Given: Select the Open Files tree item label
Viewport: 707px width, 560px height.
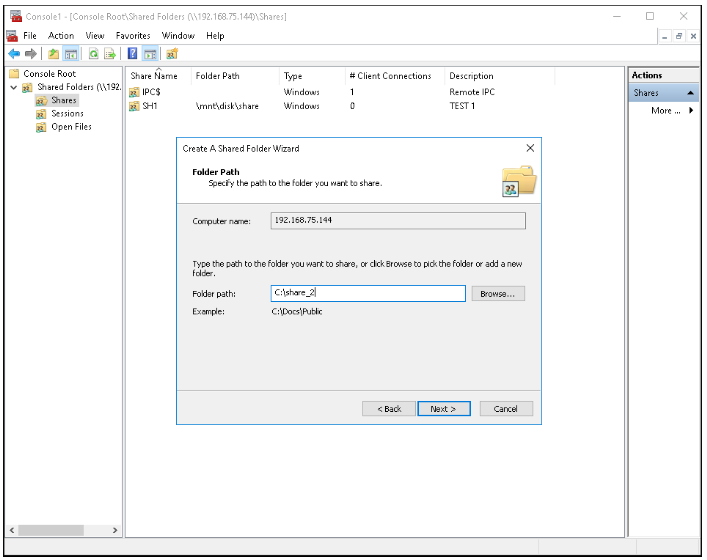Looking at the screenshot, I should tap(71, 127).
